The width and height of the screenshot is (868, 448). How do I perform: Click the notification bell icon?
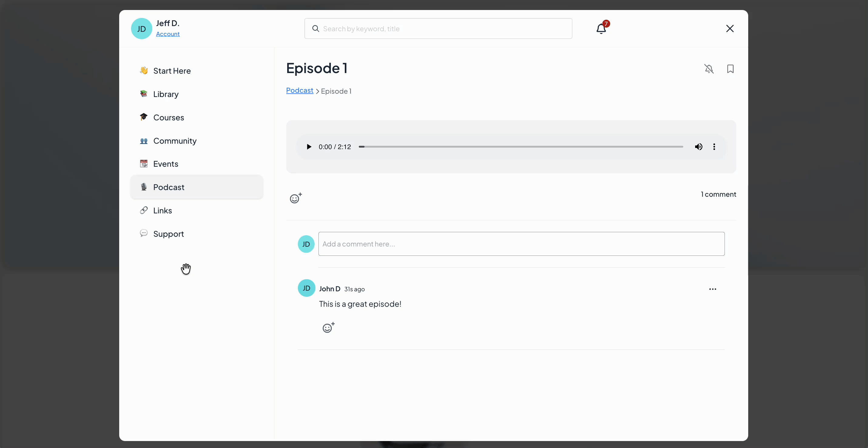pos(601,28)
